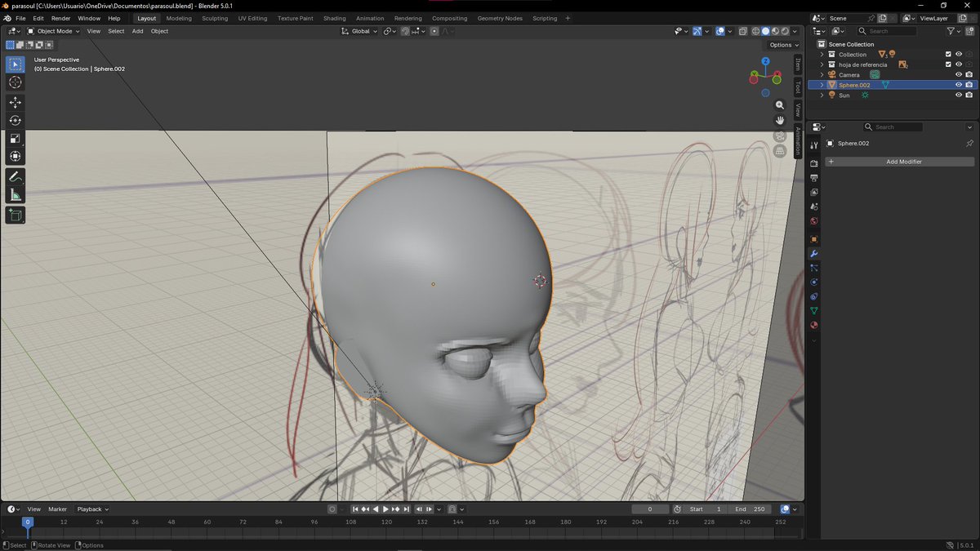Select the Annotate tool
Image resolution: width=980 pixels, height=551 pixels.
(x=16, y=177)
